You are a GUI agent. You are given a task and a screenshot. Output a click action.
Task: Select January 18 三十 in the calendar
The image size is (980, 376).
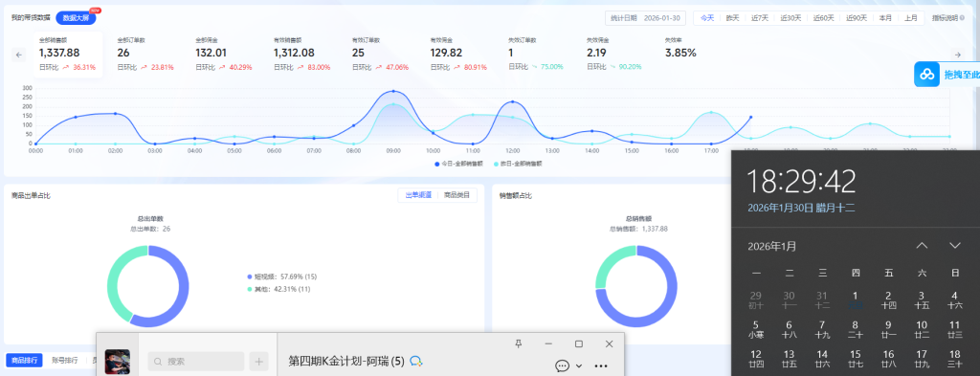(954, 359)
